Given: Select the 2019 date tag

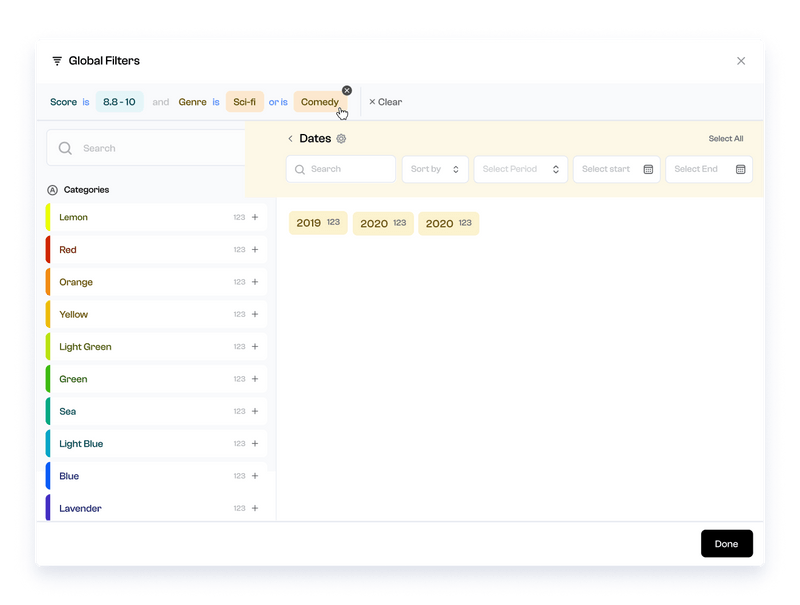Looking at the screenshot, I should [x=317, y=222].
